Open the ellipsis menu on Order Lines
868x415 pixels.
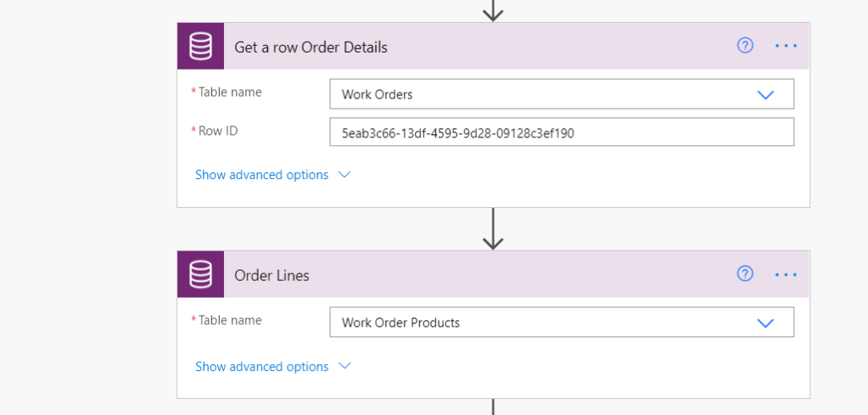coord(787,274)
